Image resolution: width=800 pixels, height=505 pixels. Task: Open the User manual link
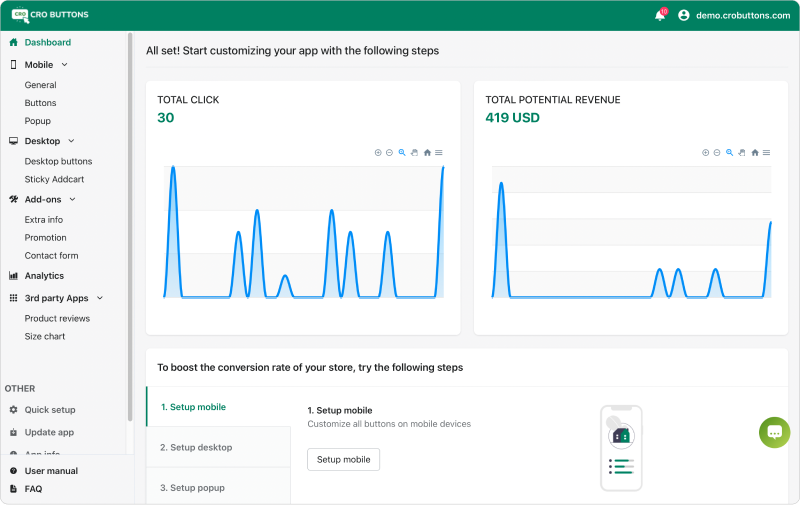click(x=51, y=471)
